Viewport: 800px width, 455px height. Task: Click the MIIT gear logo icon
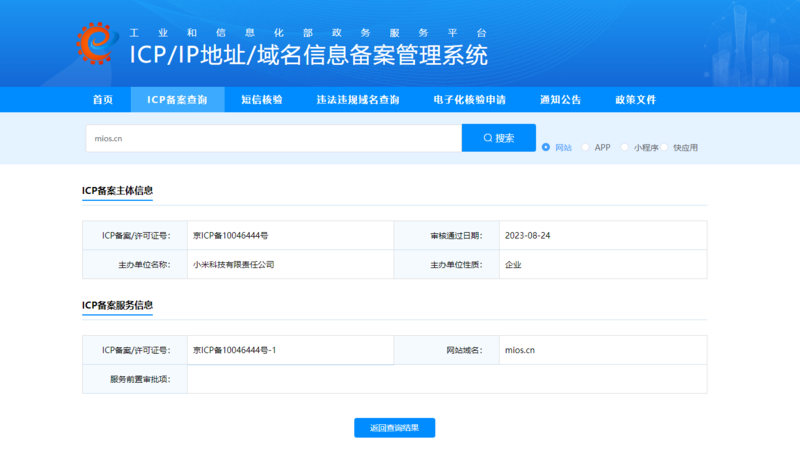(96, 43)
